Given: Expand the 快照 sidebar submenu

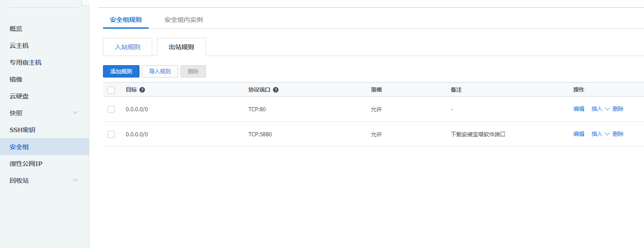Looking at the screenshot, I should coord(76,113).
